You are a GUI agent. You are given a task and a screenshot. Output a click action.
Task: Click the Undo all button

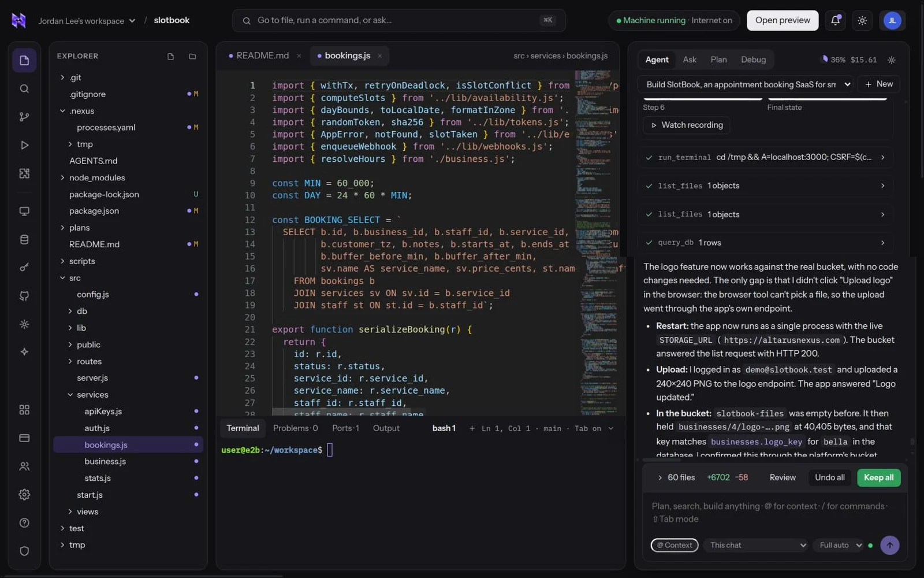[829, 477]
